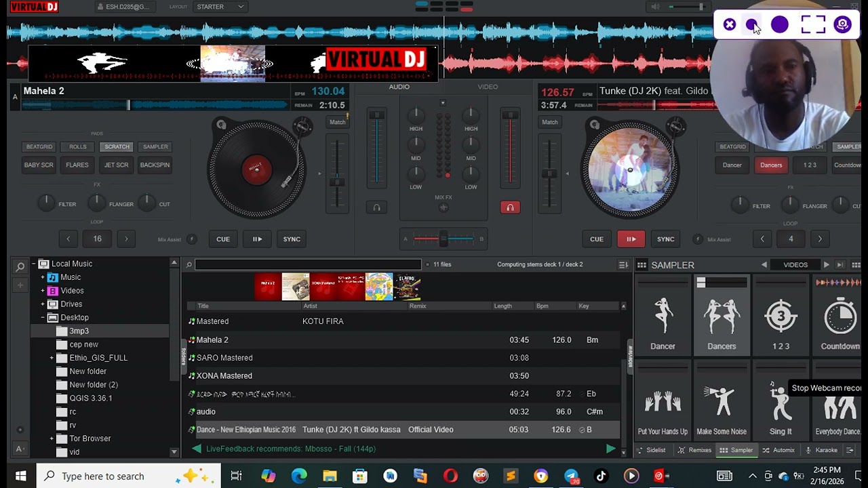The image size is (868, 488).
Task: Pause the right deck with its red play button
Action: (631, 239)
